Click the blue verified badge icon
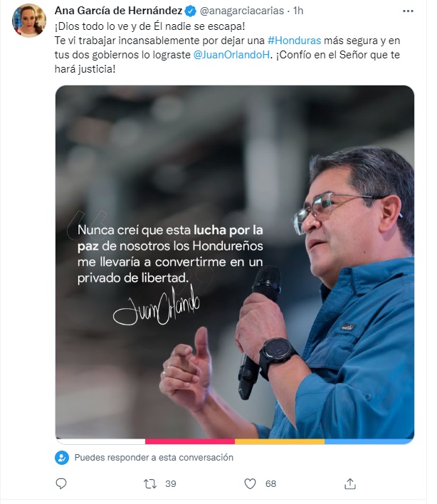Image resolution: width=437 pixels, height=504 pixels. coord(191,11)
